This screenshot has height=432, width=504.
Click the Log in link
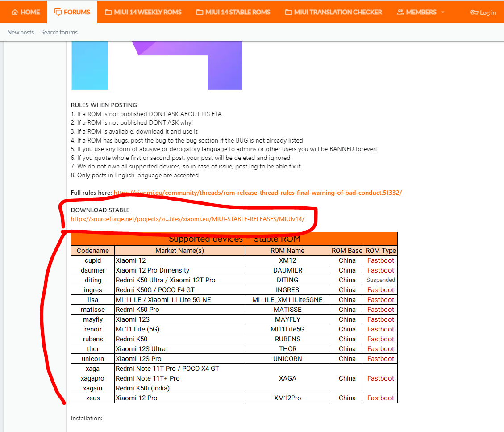tap(483, 13)
